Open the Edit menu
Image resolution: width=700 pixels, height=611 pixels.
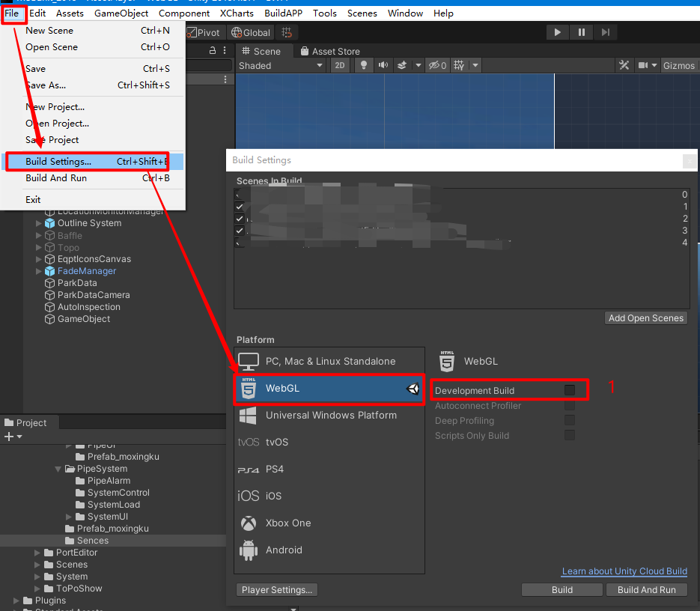(x=37, y=13)
